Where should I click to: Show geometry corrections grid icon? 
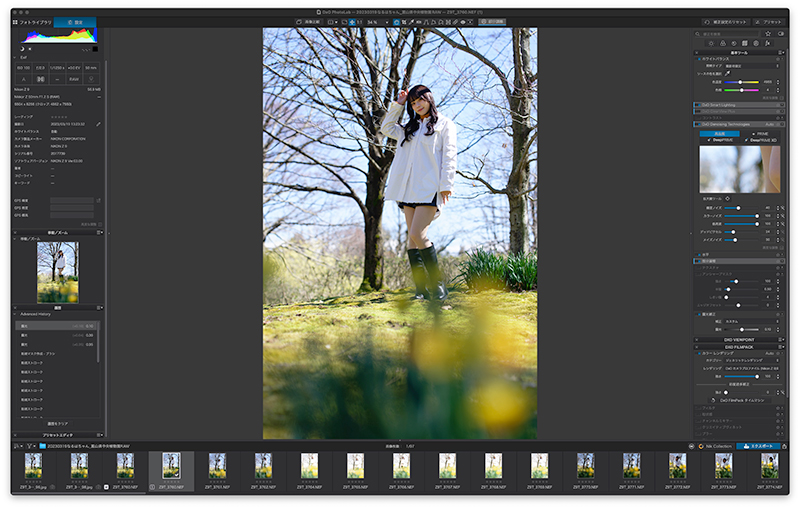pos(745,43)
